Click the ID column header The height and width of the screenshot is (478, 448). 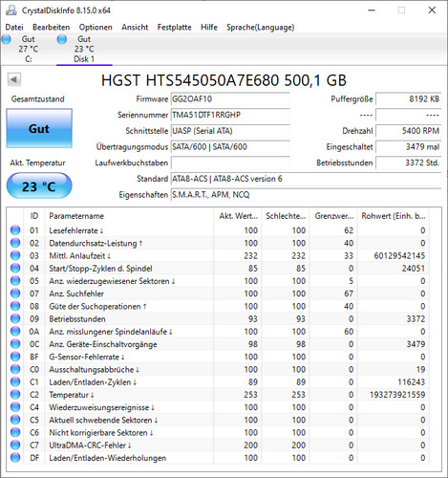pyautogui.click(x=34, y=216)
